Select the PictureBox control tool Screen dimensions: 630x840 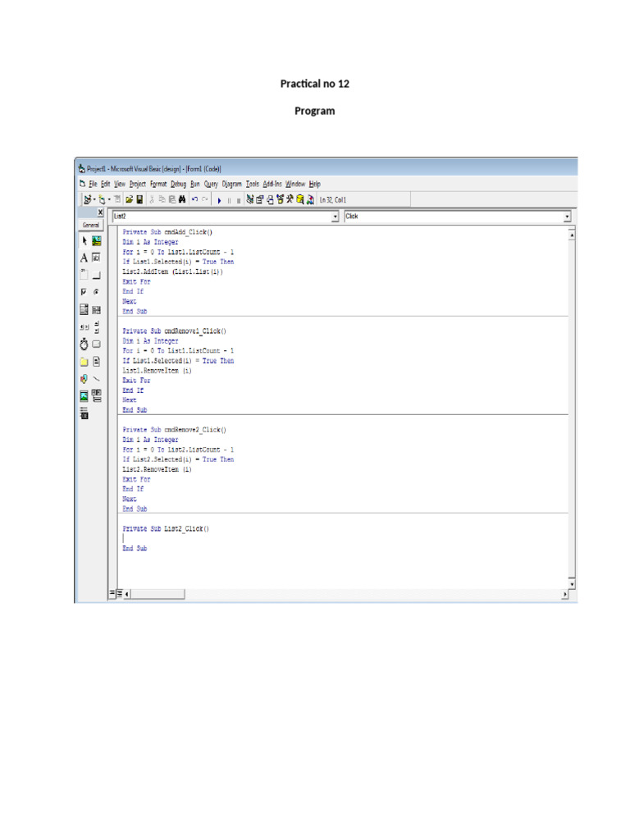[x=97, y=241]
